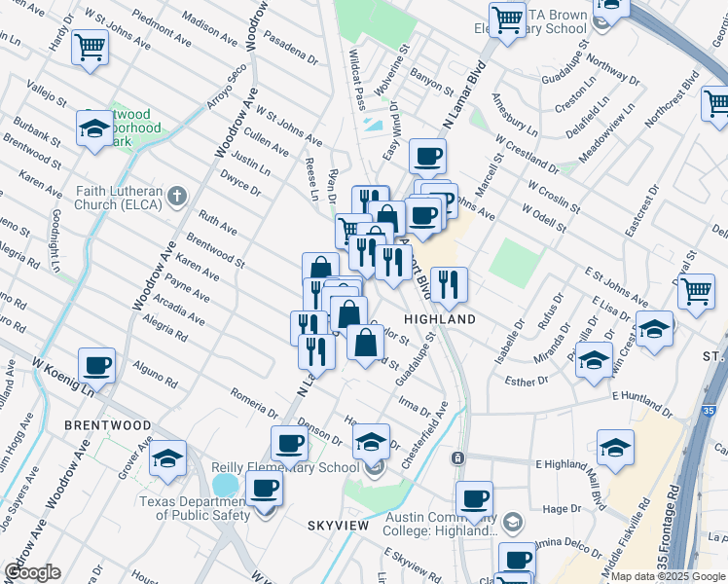Open the school marker at Reilly Elementary School
The width and height of the screenshot is (728, 584).
[371, 443]
